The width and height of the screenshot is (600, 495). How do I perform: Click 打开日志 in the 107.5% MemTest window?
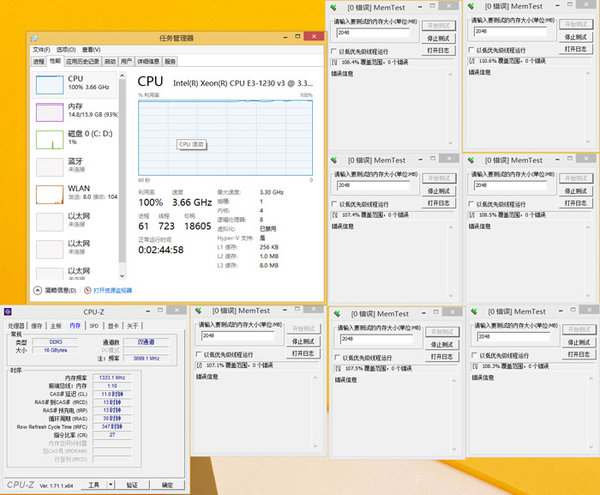point(442,357)
